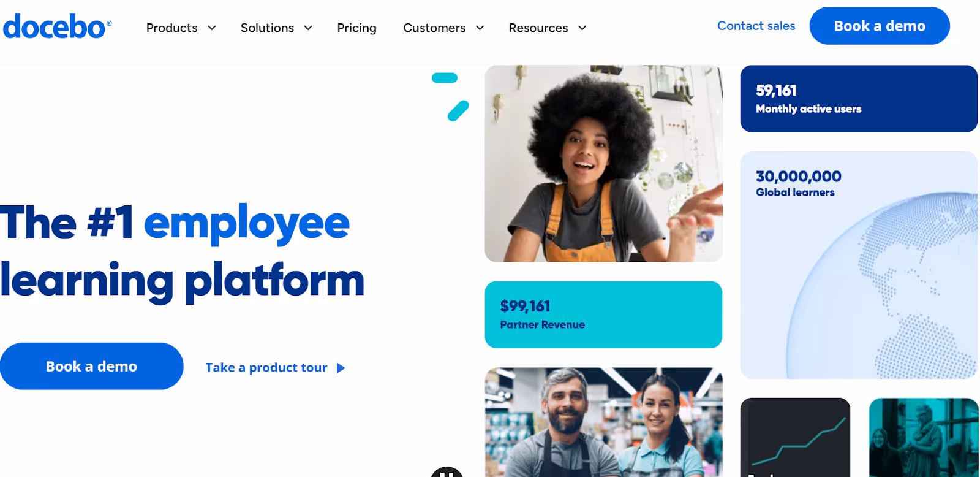This screenshot has height=477, width=980.
Task: Open the Solutions menu label
Action: pyautogui.click(x=267, y=28)
